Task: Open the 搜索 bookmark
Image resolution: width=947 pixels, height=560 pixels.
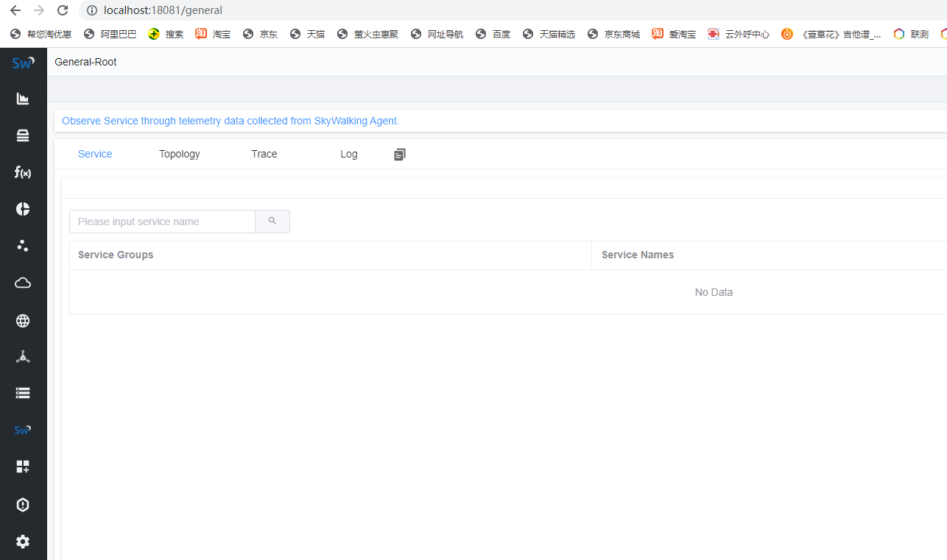Action: [166, 34]
